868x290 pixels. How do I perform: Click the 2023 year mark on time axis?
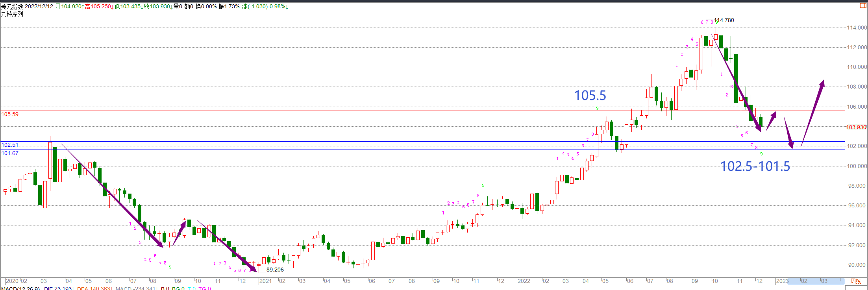point(782,281)
